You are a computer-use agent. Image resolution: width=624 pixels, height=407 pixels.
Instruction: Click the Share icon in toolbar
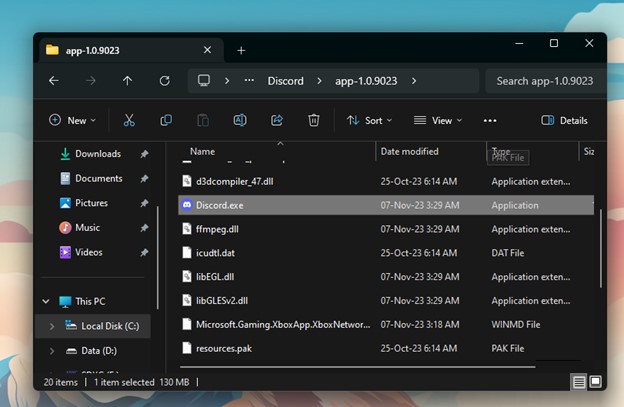(x=277, y=120)
